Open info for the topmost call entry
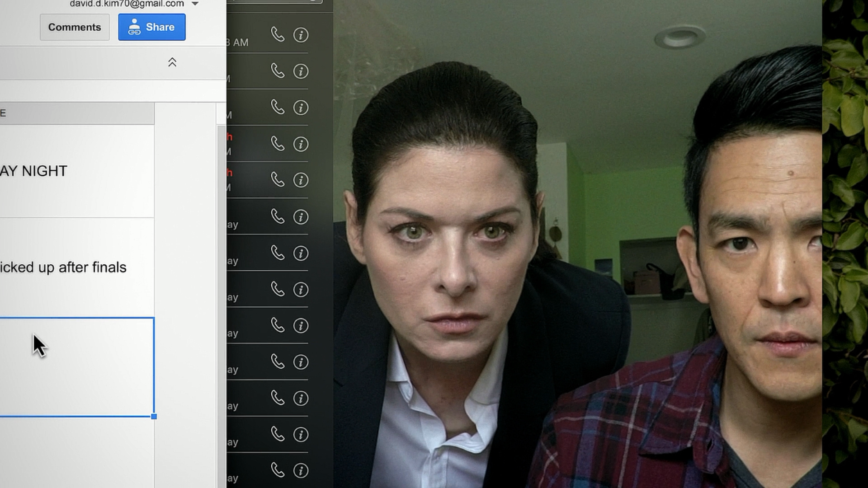868x488 pixels. coord(301,35)
